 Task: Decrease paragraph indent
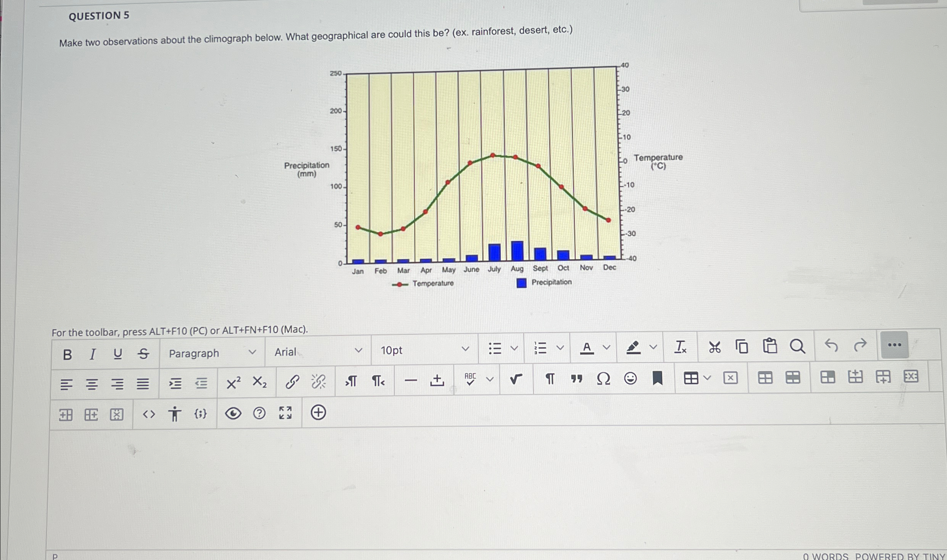tap(201, 383)
